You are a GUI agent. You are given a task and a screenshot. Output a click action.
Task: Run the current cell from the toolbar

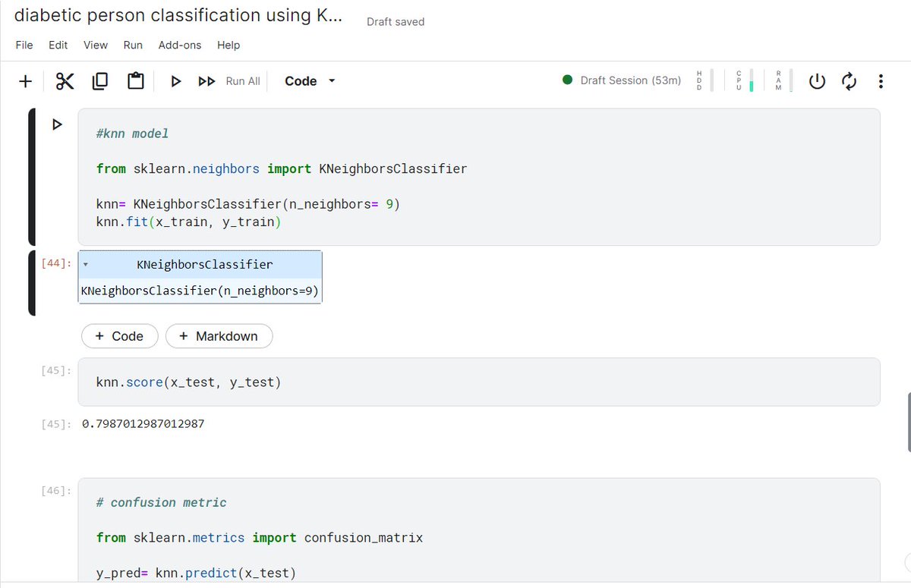[176, 81]
